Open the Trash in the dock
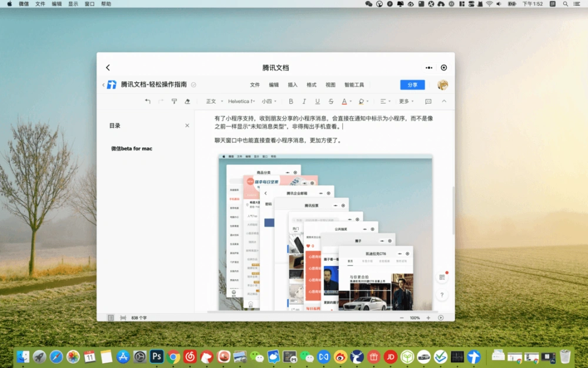This screenshot has width=588, height=368. [565, 356]
